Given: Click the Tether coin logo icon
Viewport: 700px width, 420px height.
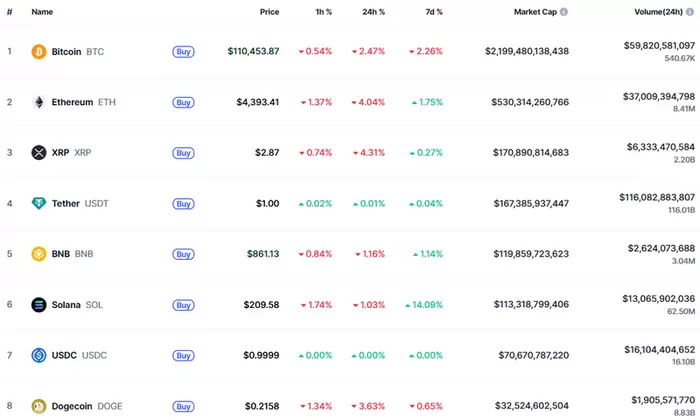Looking at the screenshot, I should coord(39,204).
